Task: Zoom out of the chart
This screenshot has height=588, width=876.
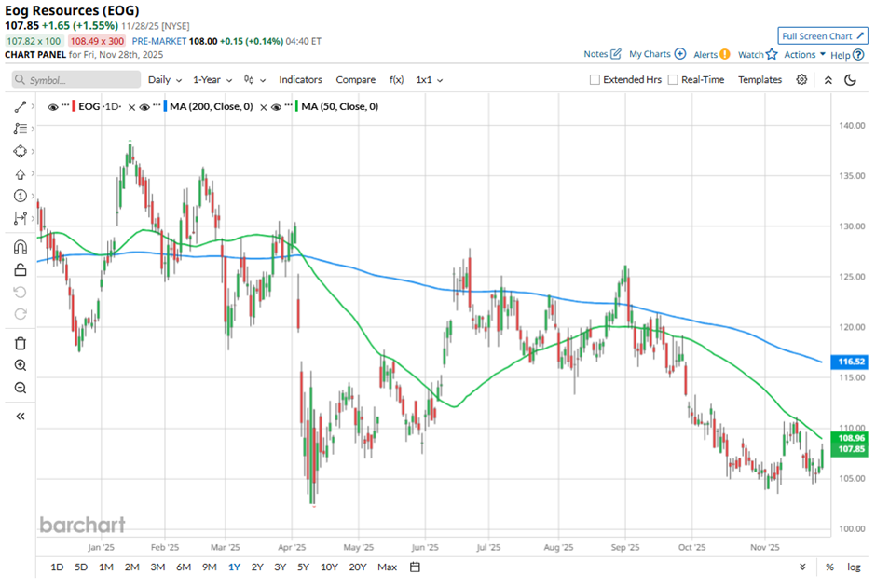Action: pos(21,388)
